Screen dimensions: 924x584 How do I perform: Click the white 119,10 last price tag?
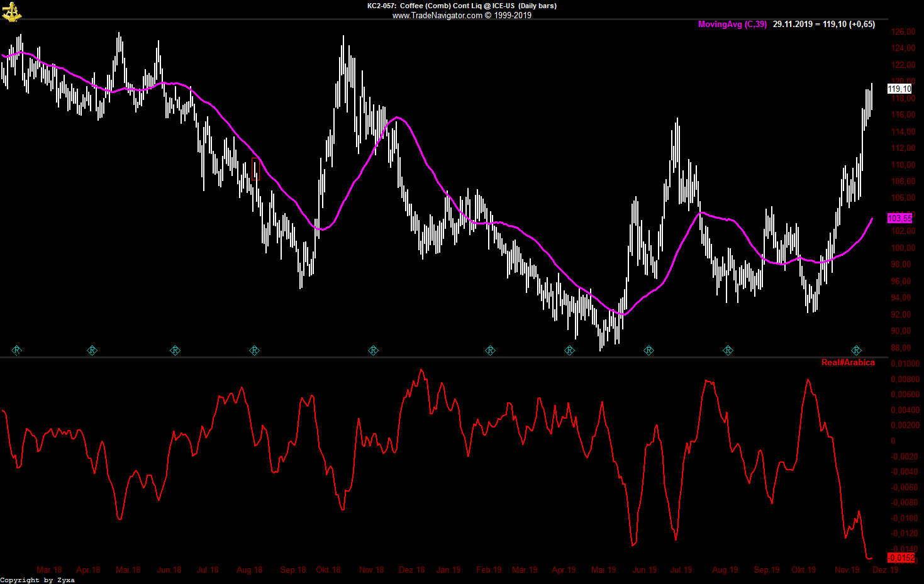coord(899,89)
